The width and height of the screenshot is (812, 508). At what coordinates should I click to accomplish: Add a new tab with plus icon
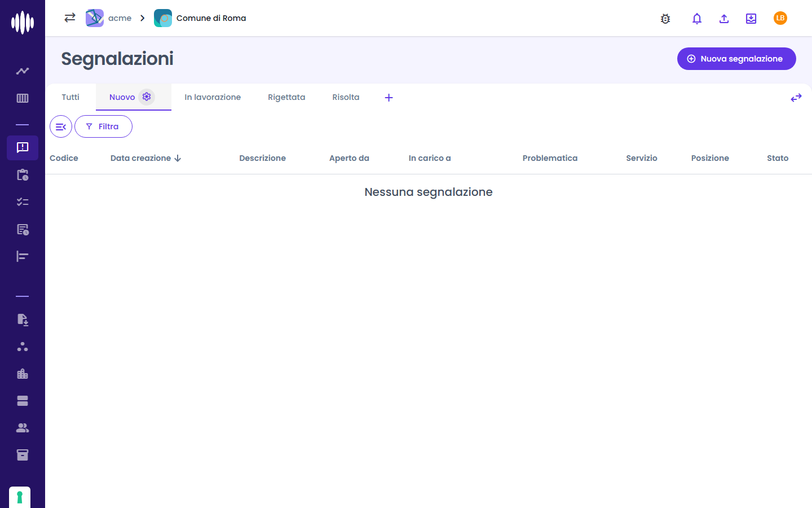(x=389, y=98)
